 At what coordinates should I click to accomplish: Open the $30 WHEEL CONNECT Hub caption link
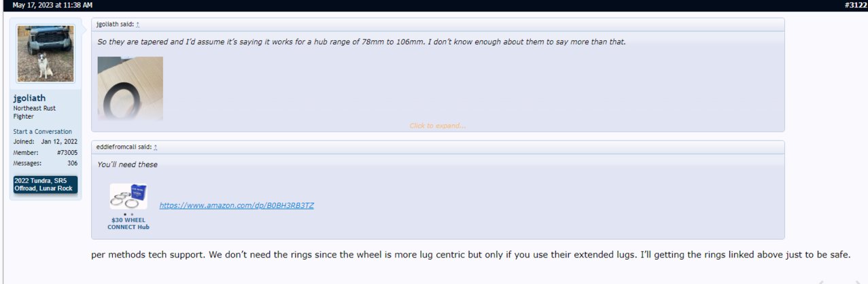[128, 224]
